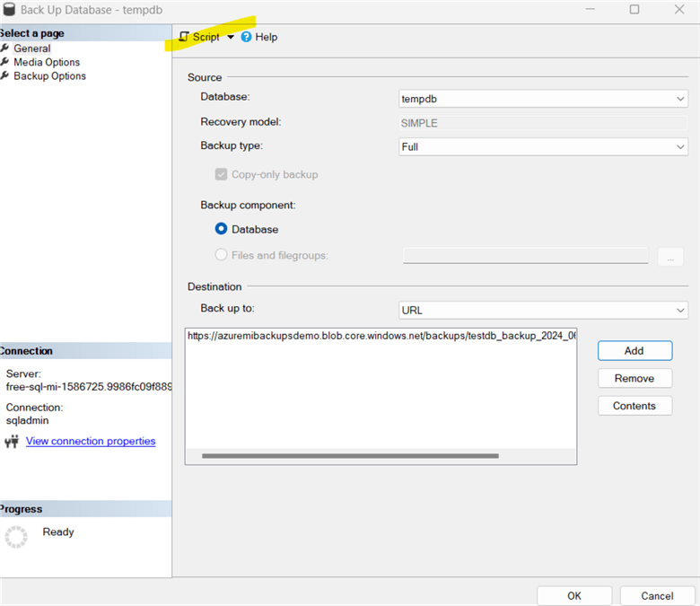Image resolution: width=700 pixels, height=606 pixels.
Task: Click the General page wrench icon
Action: click(x=5, y=48)
